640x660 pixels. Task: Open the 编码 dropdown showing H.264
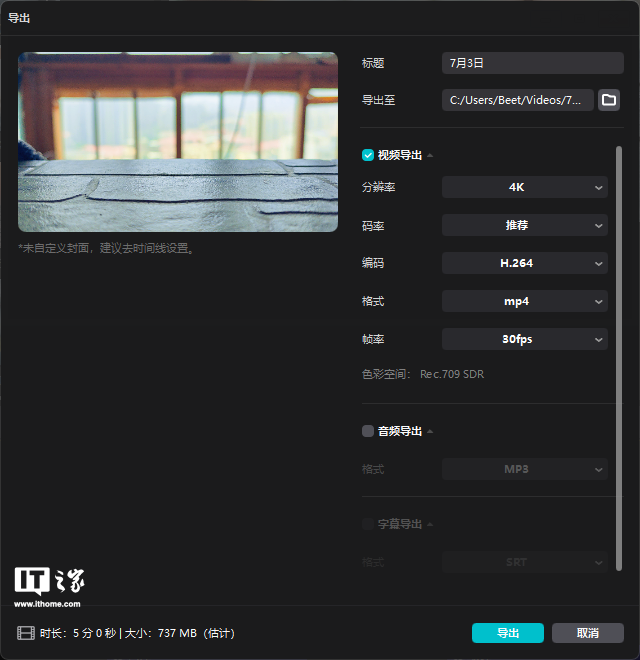point(524,263)
